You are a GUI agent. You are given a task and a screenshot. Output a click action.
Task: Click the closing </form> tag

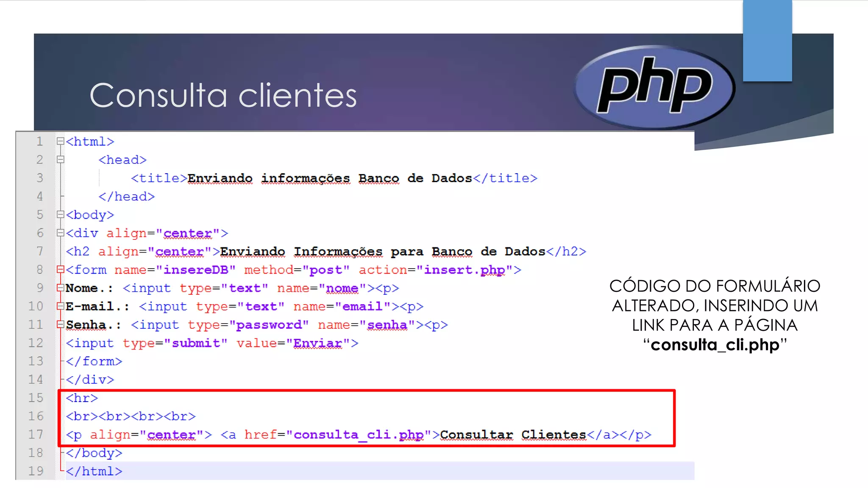(94, 361)
